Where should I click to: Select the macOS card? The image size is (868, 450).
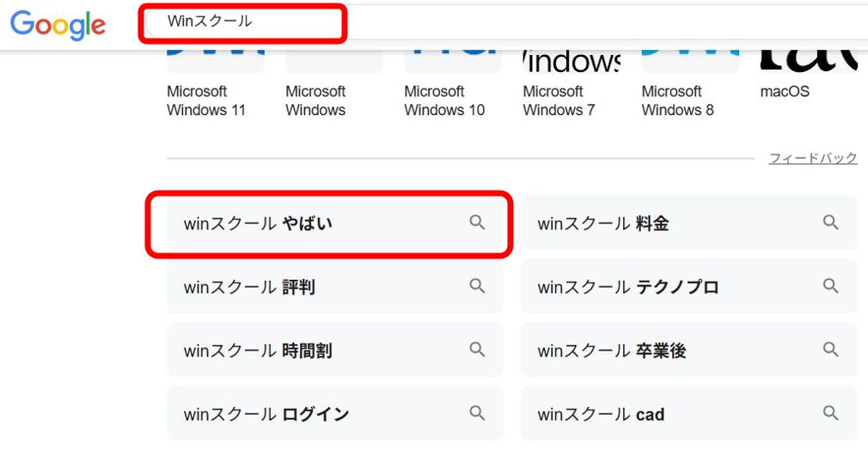808,76
